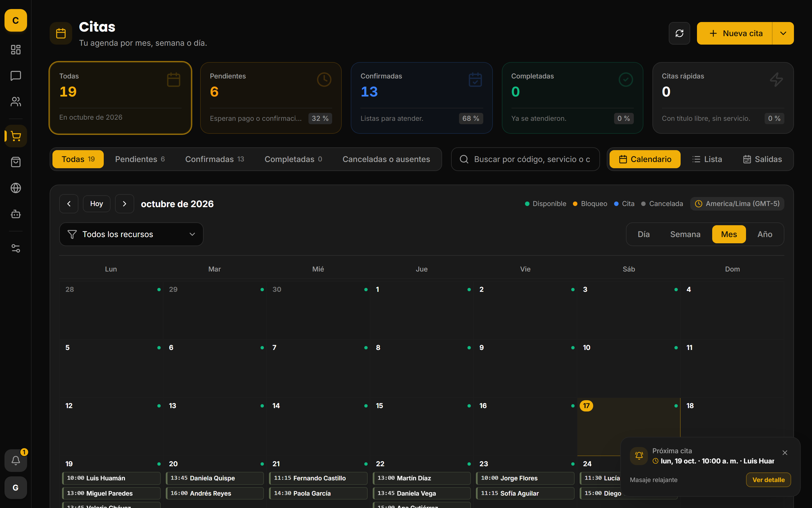The image size is (812, 508).
Task: Open the notifications bell with badge
Action: (x=16, y=460)
